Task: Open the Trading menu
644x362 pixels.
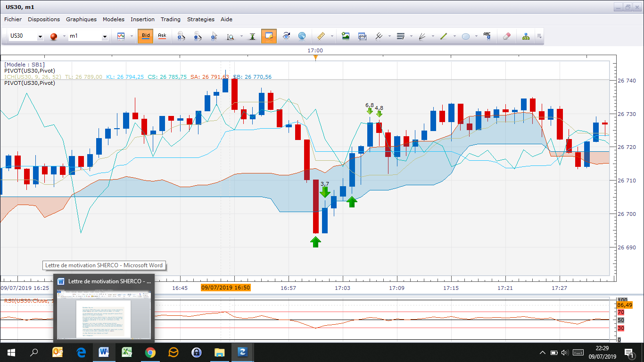Action: click(x=170, y=19)
